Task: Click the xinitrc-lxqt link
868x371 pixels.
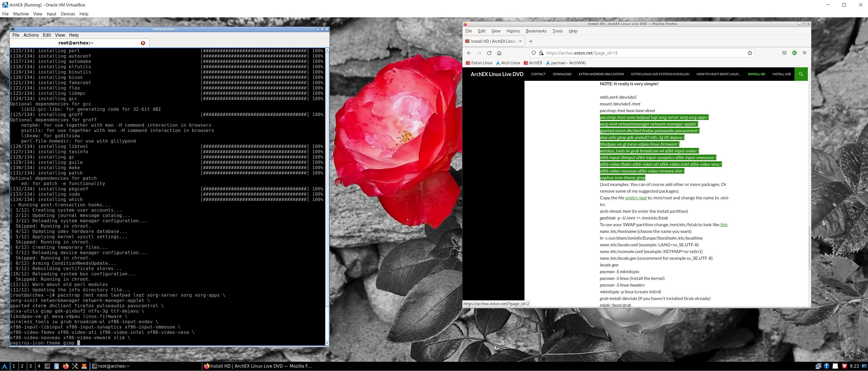Action: click(x=636, y=198)
